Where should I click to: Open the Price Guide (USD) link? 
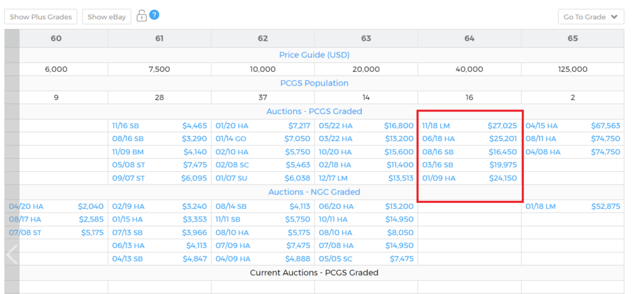(314, 55)
